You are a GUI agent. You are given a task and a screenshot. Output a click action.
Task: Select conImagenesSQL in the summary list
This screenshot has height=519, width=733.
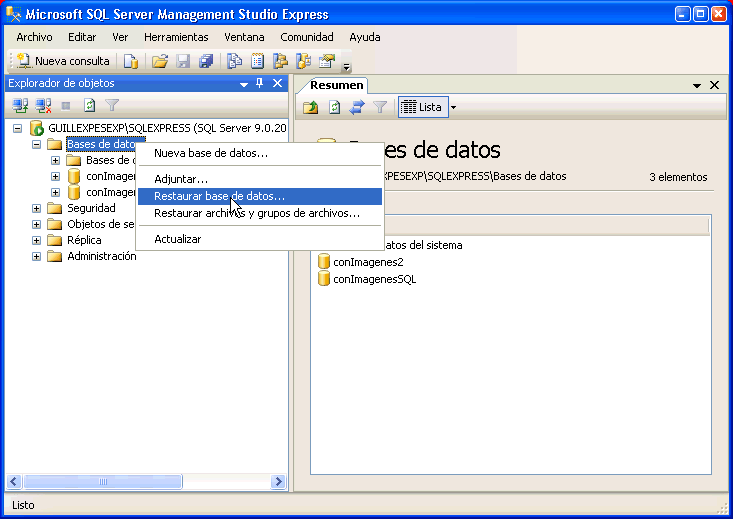click(374, 279)
